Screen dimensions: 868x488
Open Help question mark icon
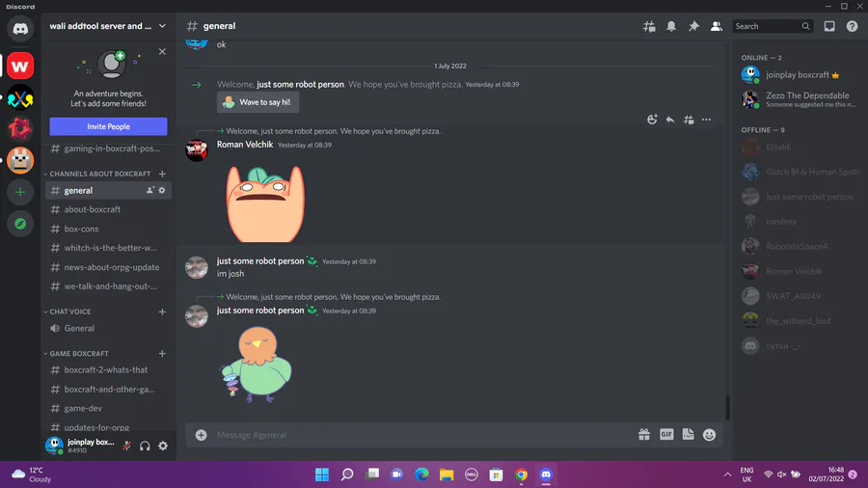(852, 26)
